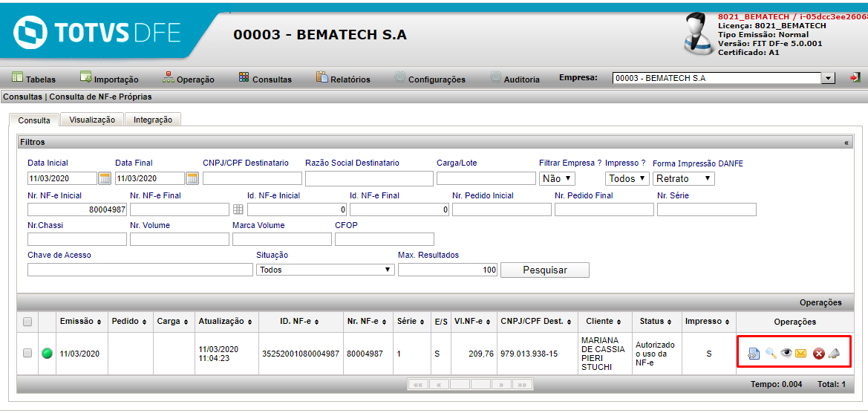Sort the table by the Nr. NF-e column
Screen dimensions: 868x416
point(367,321)
